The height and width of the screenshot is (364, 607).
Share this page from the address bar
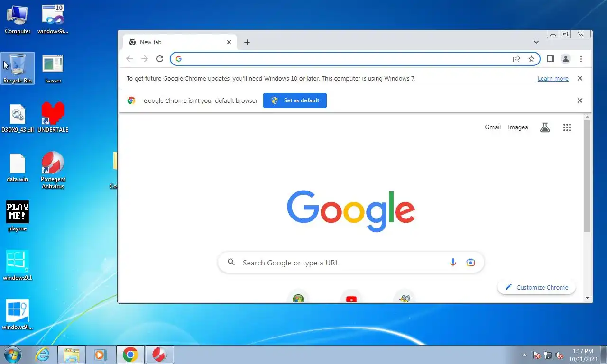coord(516,59)
